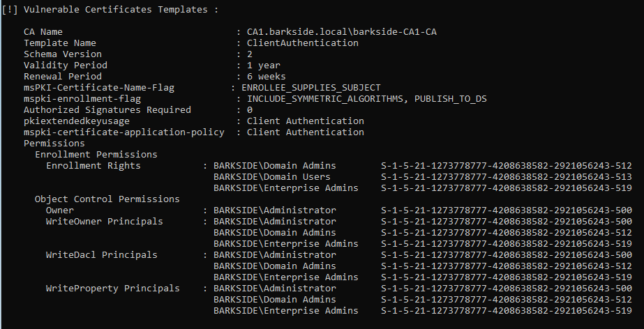The image size is (644, 329).
Task: Select the 6 weeks renewal period value
Action: (x=269, y=76)
